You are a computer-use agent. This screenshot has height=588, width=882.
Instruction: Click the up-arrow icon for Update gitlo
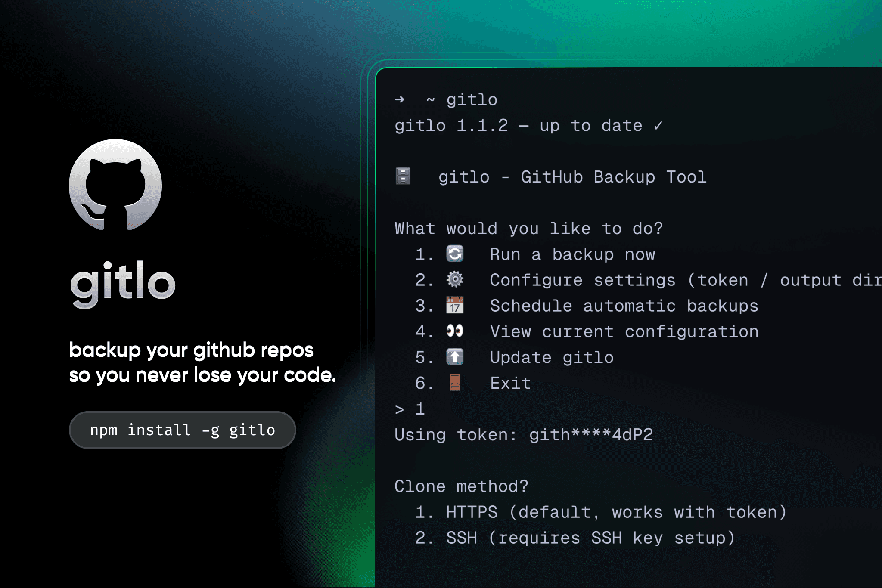[455, 357]
